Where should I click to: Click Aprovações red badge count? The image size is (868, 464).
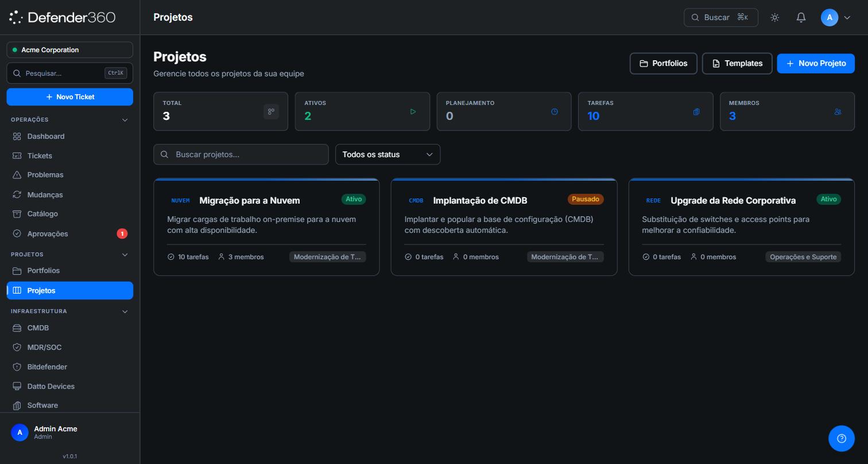coord(122,233)
